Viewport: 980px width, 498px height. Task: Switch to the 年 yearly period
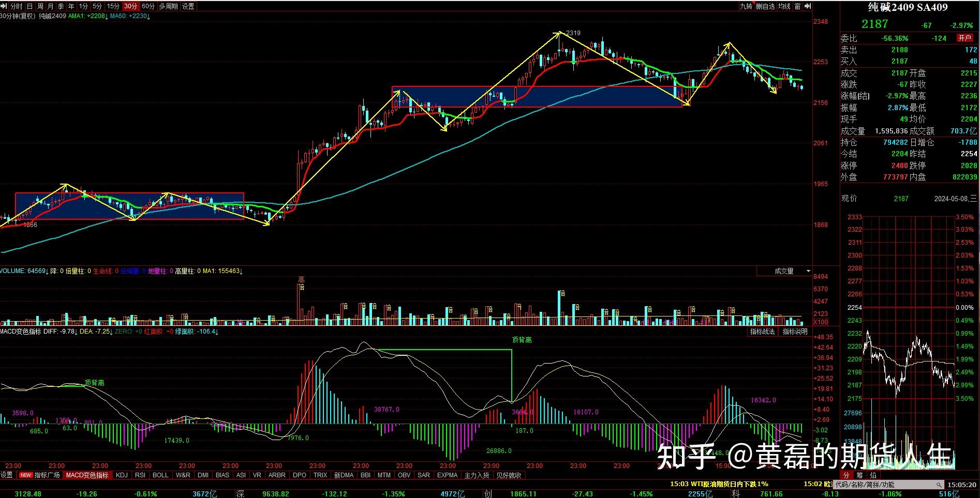71,6
